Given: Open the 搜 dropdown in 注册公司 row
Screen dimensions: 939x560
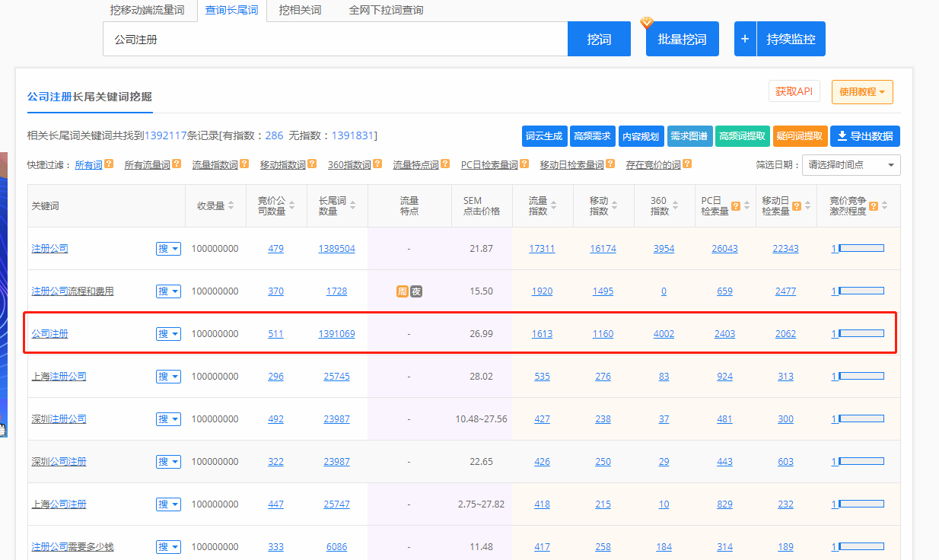Looking at the screenshot, I should pyautogui.click(x=168, y=249).
